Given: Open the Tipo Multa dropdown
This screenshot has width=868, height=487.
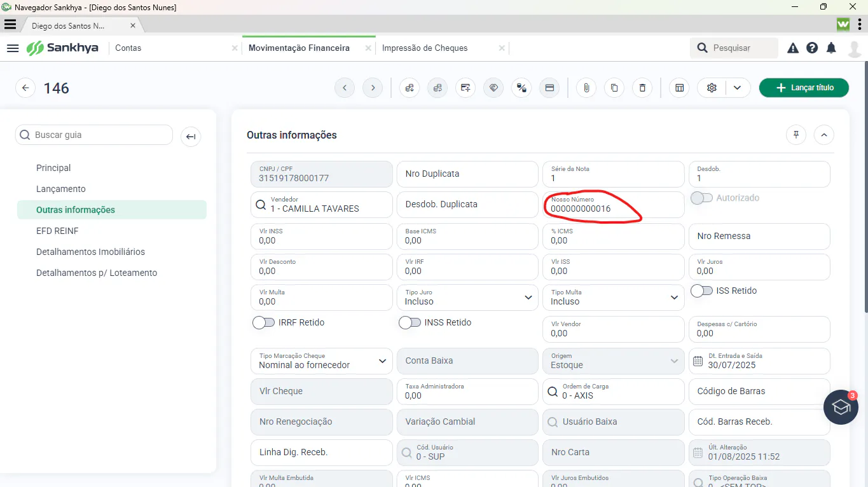Looking at the screenshot, I should click(614, 298).
